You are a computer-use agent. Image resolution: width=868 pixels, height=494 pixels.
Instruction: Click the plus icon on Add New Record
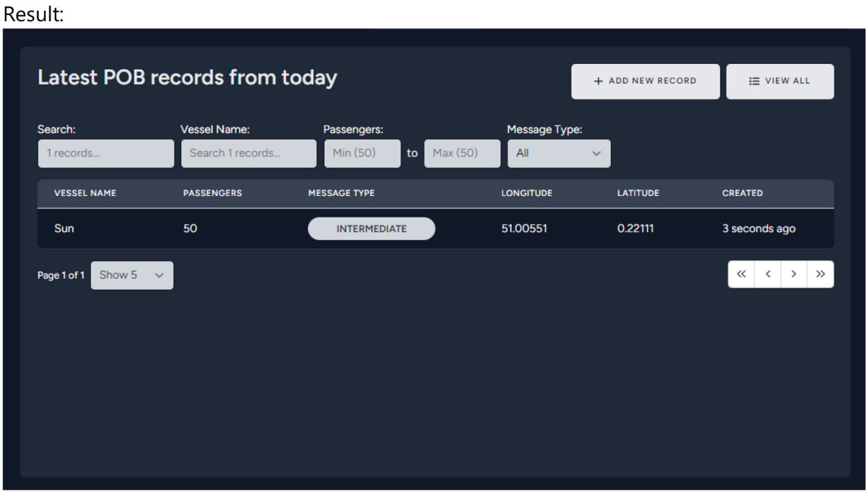point(598,81)
